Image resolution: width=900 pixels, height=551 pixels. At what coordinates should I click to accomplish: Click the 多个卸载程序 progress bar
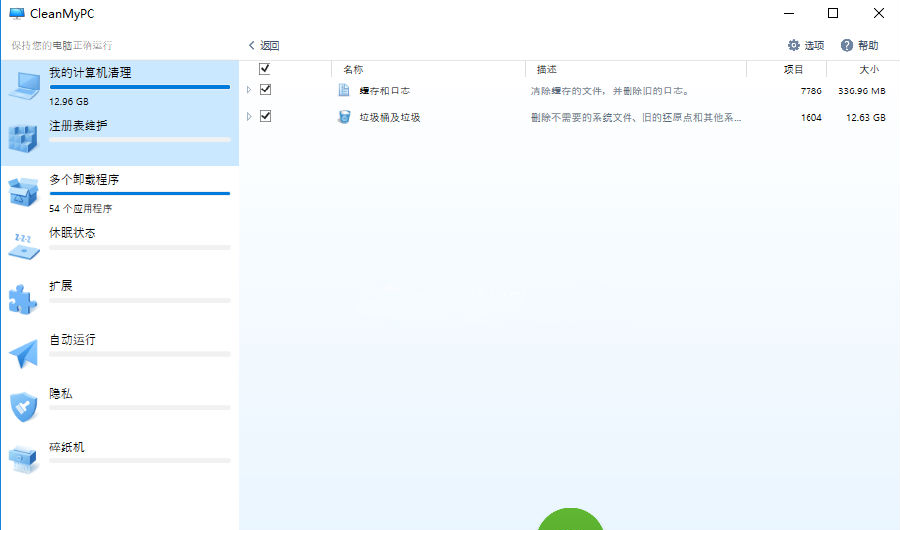[139, 193]
